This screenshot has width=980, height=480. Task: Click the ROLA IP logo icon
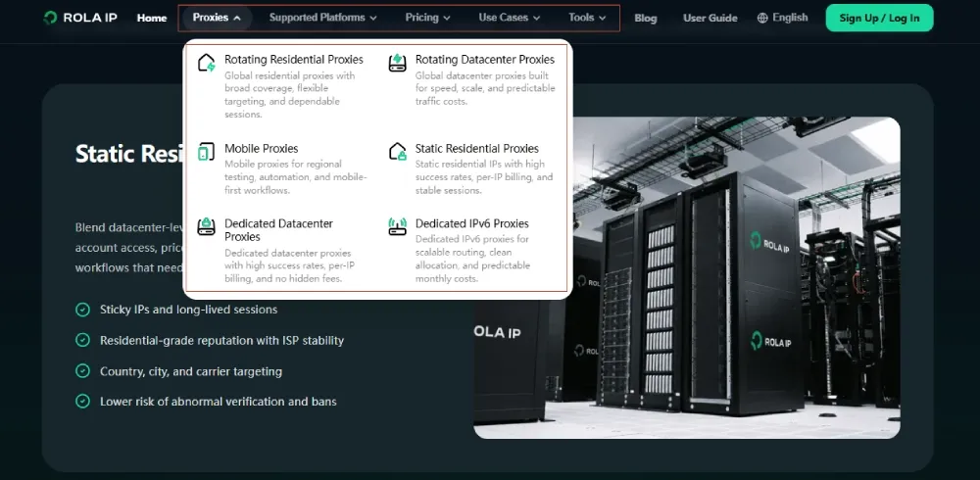pos(51,18)
